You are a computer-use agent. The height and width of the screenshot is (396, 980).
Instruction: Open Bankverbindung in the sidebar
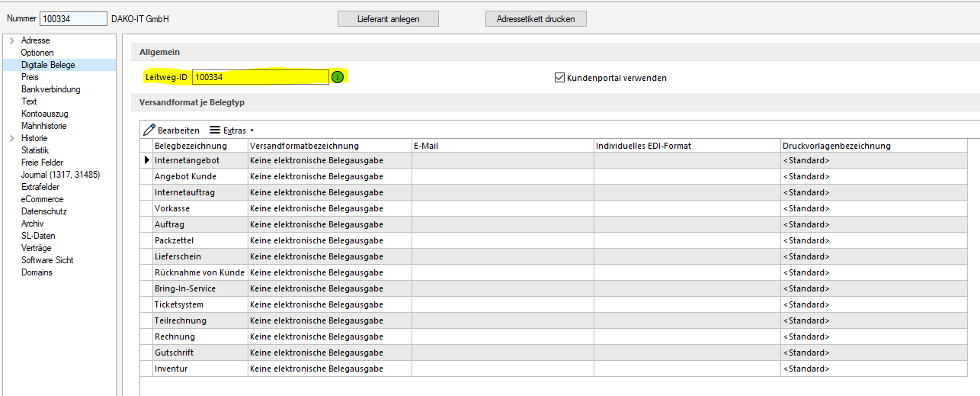[50, 89]
